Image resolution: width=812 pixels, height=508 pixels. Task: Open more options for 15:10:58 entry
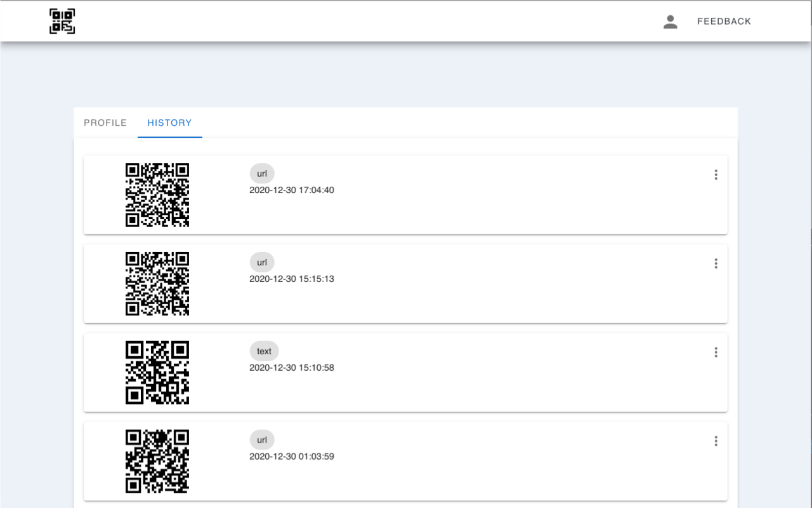click(x=716, y=352)
